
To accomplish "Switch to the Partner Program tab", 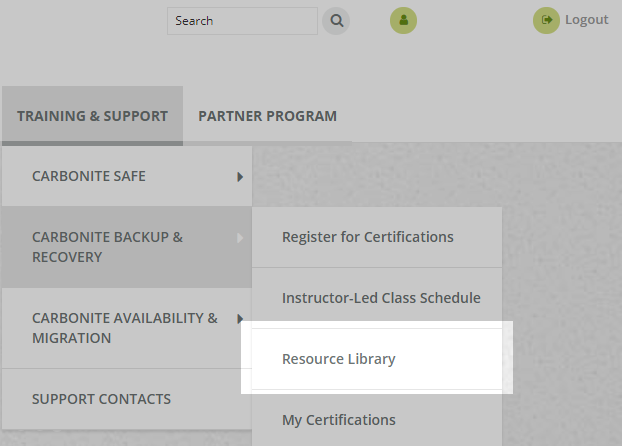I will (267, 116).
